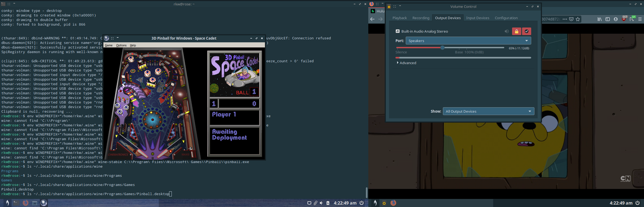Open the flame application menu on right panel
This screenshot has width=644, height=207.
(x=375, y=203)
